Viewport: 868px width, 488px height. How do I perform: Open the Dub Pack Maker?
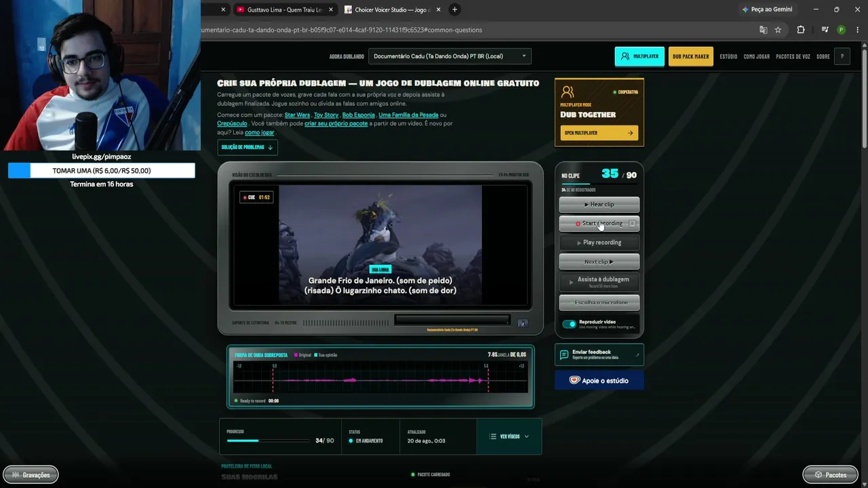690,56
